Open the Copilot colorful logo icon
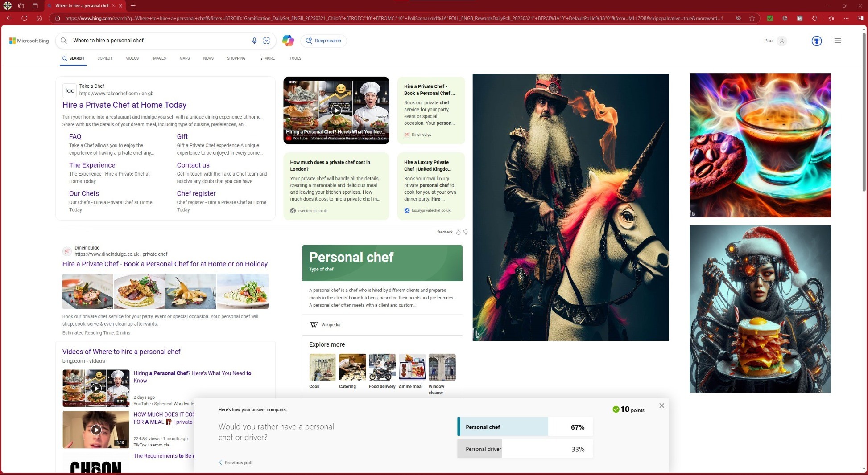The width and height of the screenshot is (868, 475). click(x=288, y=41)
